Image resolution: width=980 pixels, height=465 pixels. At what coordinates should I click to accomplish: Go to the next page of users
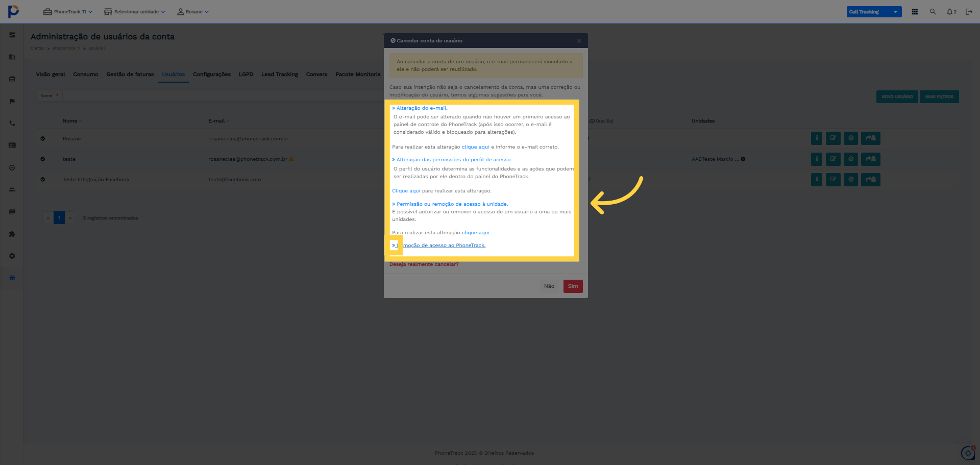pyautogui.click(x=70, y=218)
